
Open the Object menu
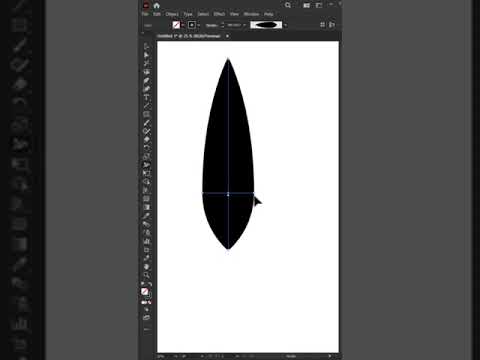(x=172, y=14)
